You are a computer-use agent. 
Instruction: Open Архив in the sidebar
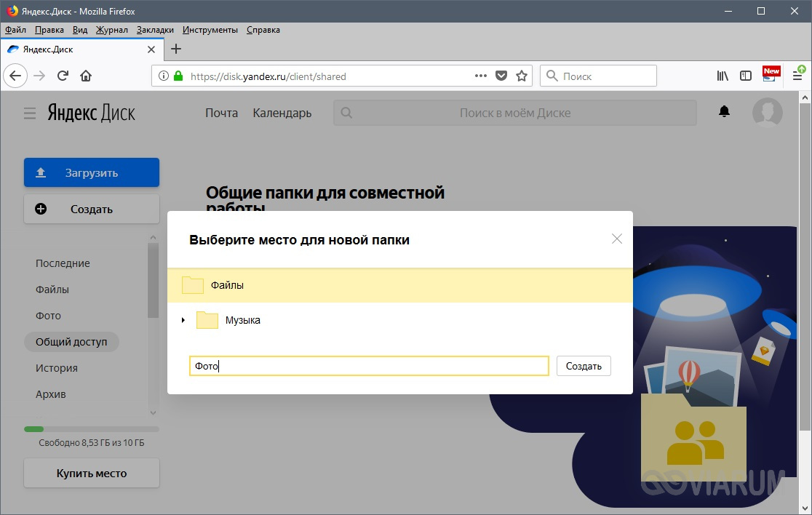(x=51, y=394)
